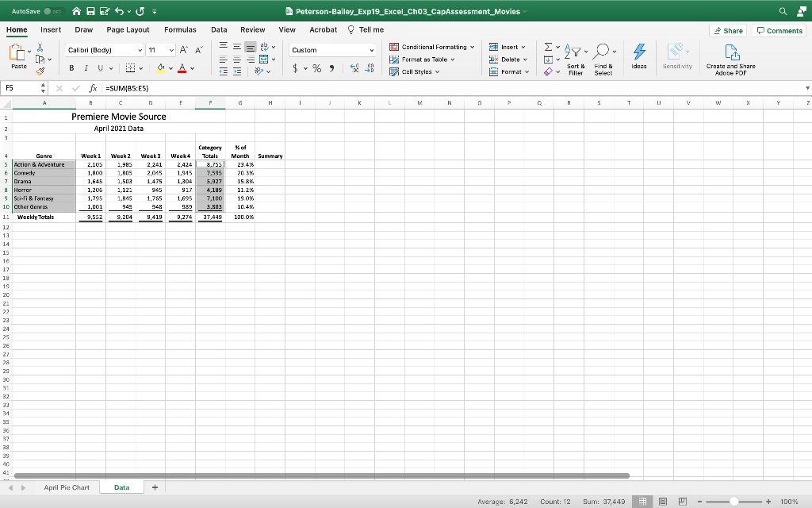Viewport: 812px width, 508px height.
Task: Toggle middle vertical alignment
Action: coord(237,47)
